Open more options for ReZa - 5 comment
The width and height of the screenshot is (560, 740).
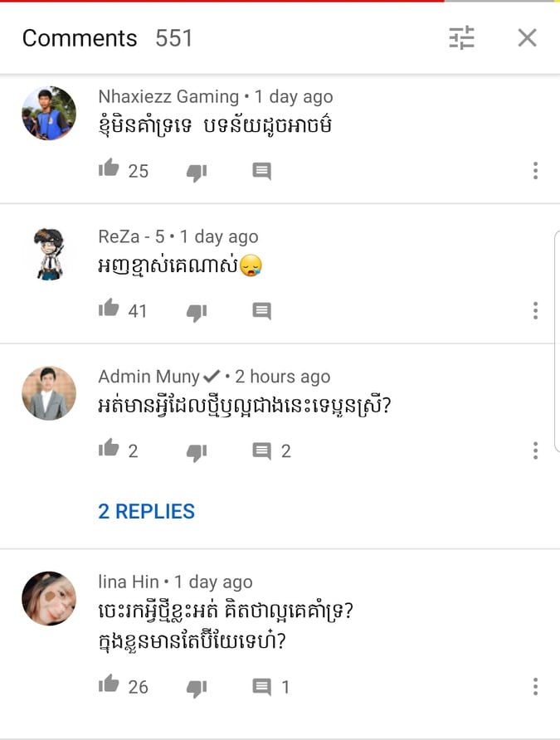pyautogui.click(x=535, y=310)
